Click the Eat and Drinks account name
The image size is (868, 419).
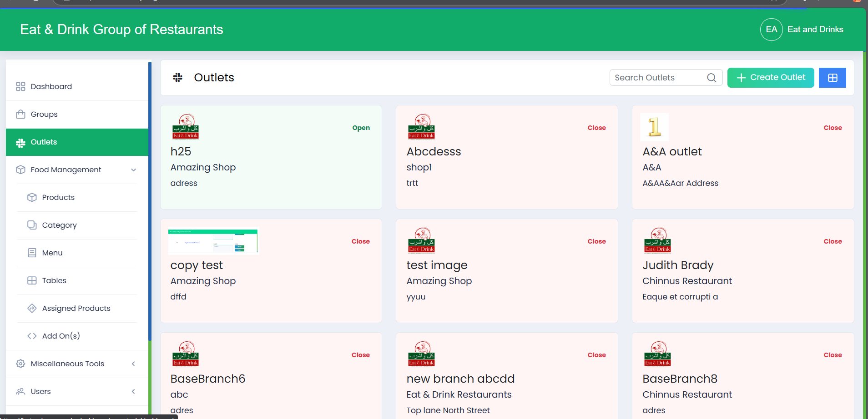(x=815, y=30)
